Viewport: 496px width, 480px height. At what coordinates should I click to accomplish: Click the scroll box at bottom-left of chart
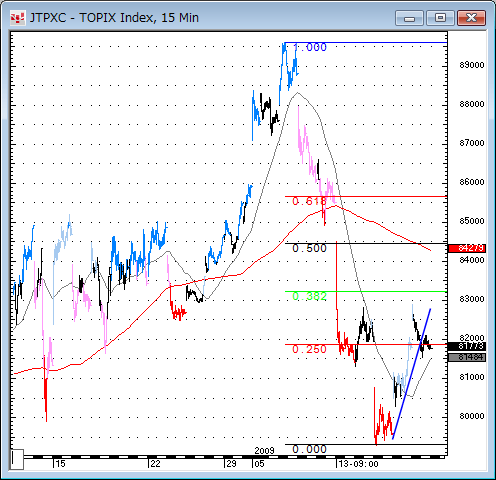tap(17, 460)
